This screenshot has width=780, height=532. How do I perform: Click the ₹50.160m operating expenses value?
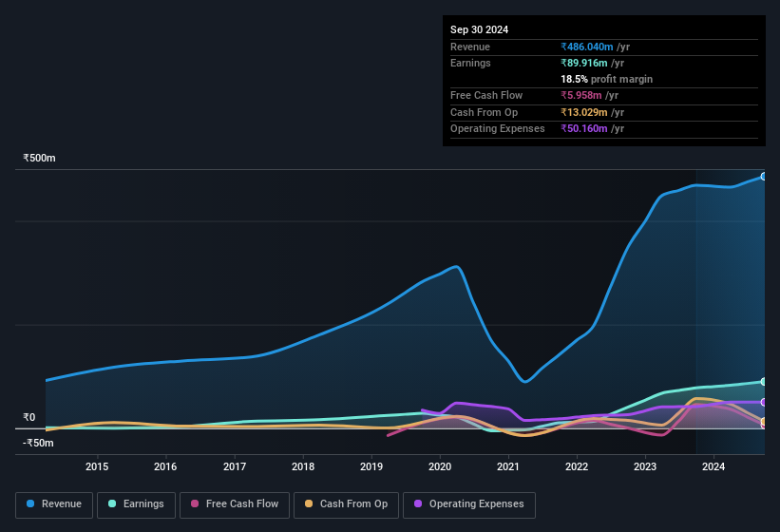(x=584, y=129)
